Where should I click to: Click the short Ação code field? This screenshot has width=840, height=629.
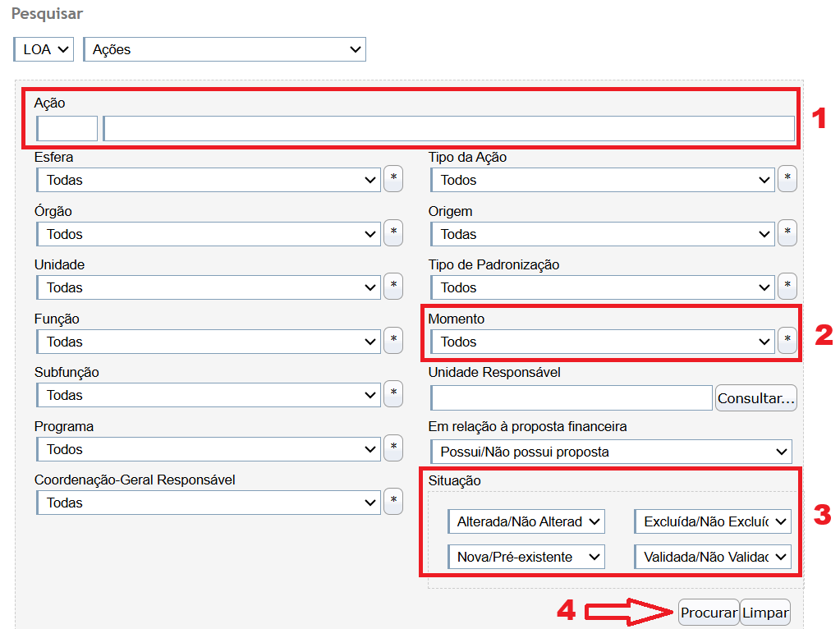coord(67,129)
